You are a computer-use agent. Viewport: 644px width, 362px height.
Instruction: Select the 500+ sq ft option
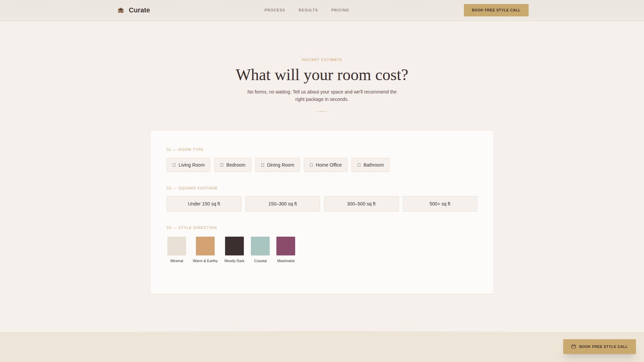[x=440, y=203]
